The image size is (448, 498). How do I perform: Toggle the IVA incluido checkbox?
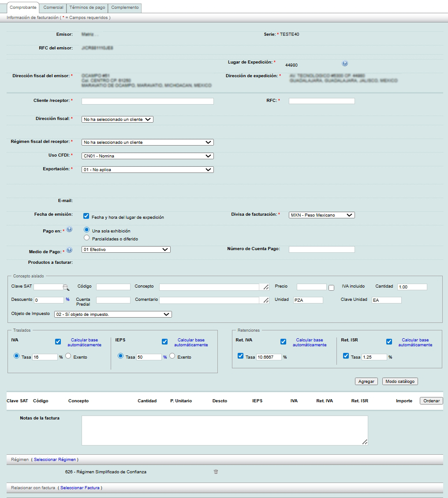pos(332,288)
